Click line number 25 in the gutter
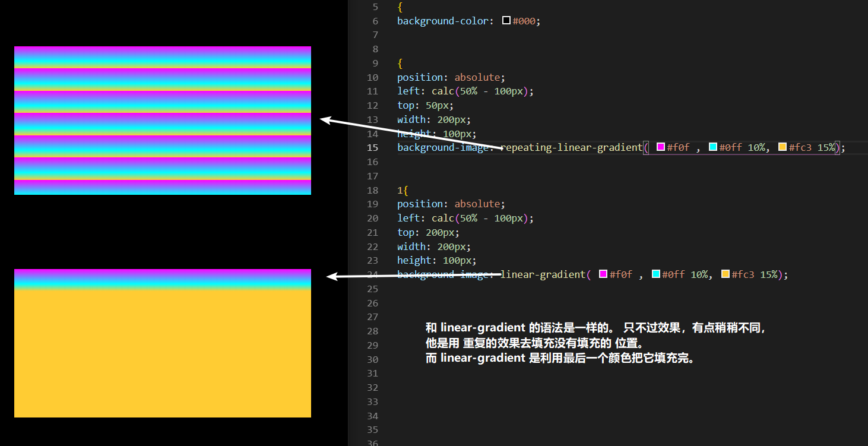 click(x=372, y=289)
